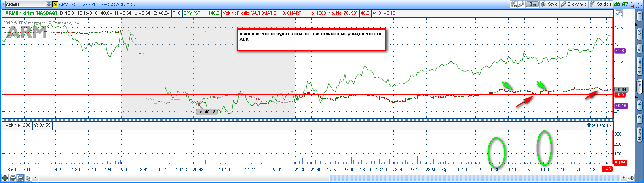Viewport: 644px width, 183px height.
Task: Open the study quick-edit flask icon
Action: (514, 4)
